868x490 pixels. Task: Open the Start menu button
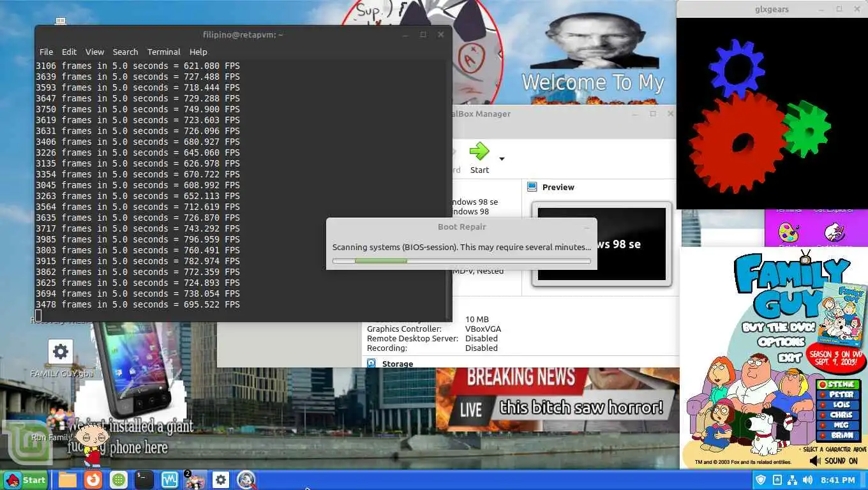(26, 480)
